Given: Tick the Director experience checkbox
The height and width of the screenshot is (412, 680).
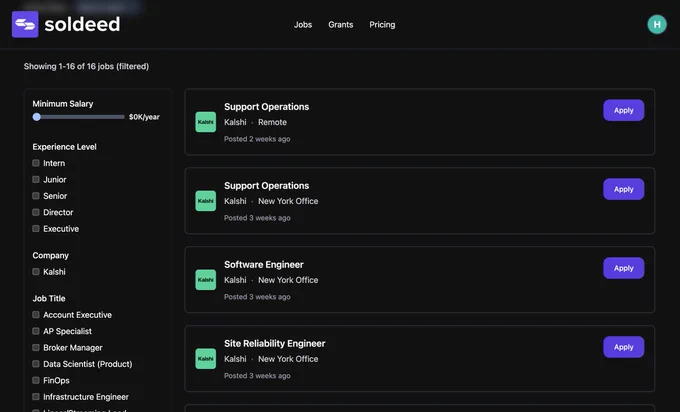Looking at the screenshot, I should (36, 212).
